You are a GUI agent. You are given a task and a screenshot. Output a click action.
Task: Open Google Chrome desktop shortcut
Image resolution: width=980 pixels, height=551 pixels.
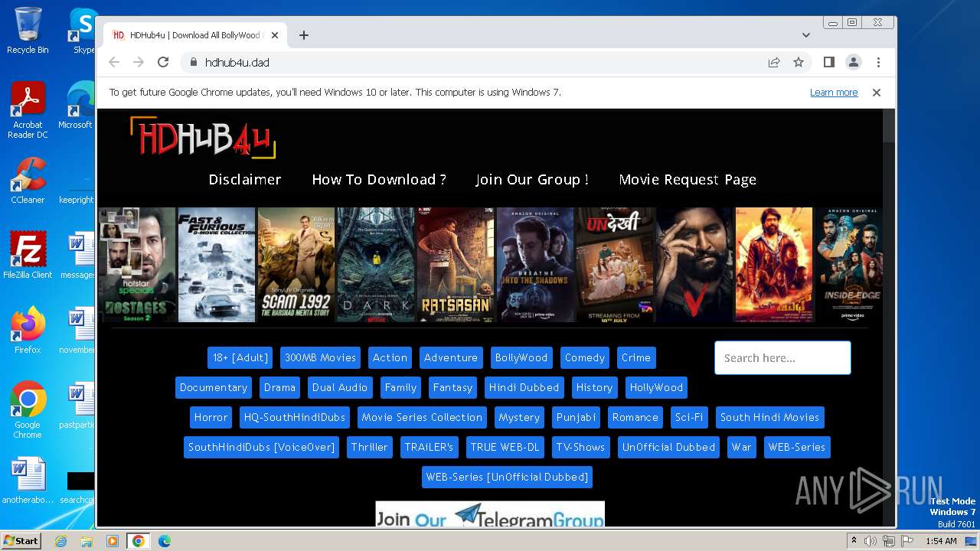[x=28, y=409]
